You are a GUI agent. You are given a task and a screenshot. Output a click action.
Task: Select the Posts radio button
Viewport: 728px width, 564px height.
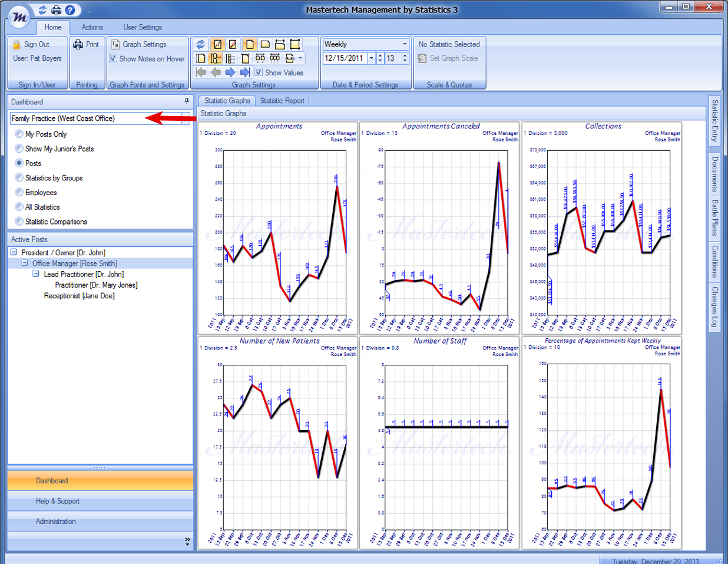click(x=19, y=163)
